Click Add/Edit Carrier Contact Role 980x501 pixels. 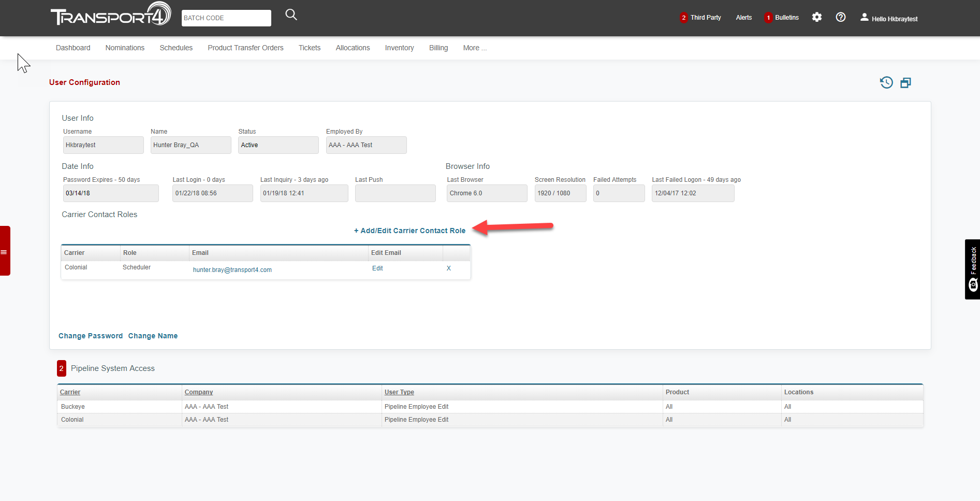point(409,231)
